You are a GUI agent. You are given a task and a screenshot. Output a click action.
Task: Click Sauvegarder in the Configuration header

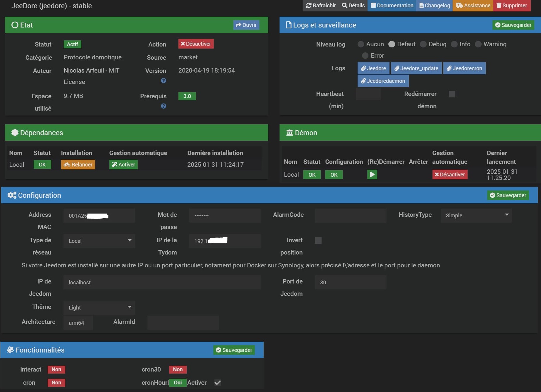(508, 195)
